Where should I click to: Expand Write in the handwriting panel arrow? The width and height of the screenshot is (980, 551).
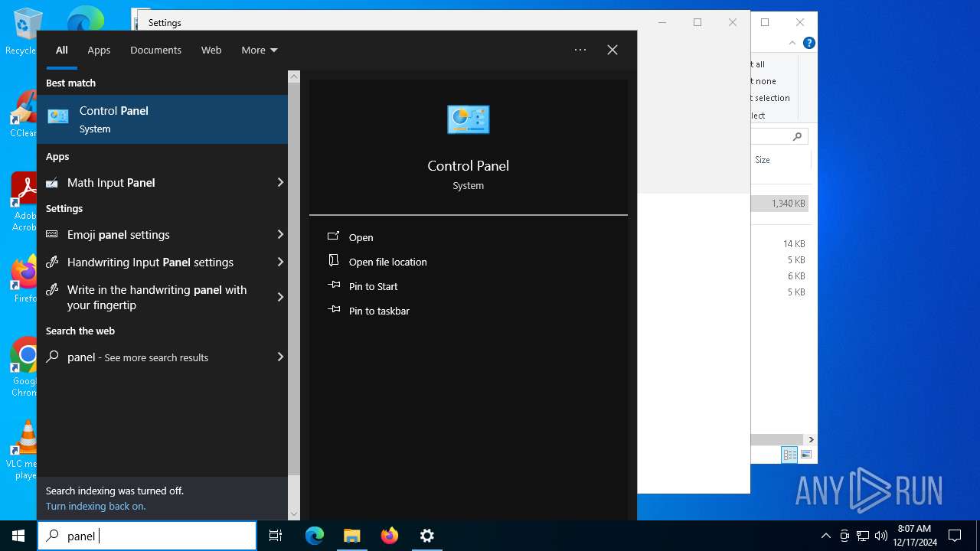pos(280,297)
